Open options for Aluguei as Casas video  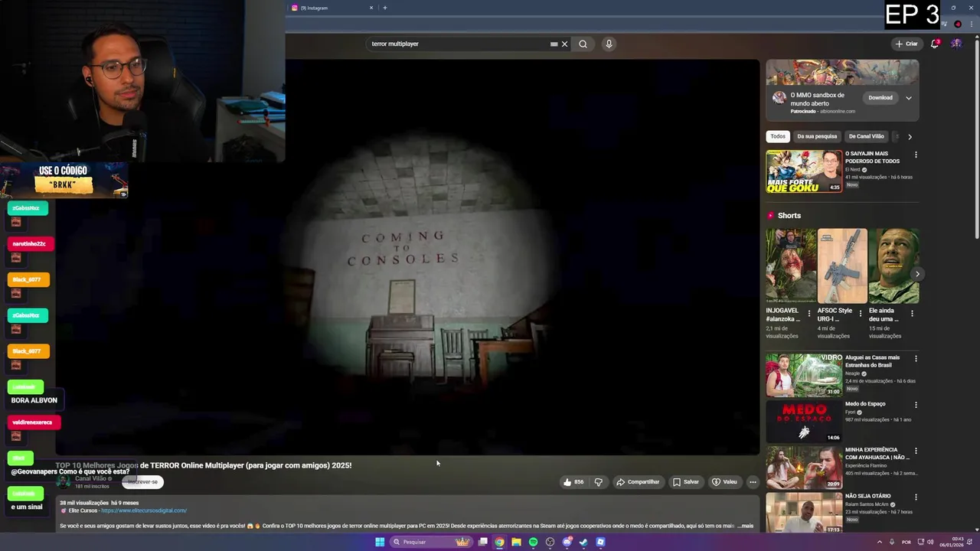pyautogui.click(x=916, y=358)
